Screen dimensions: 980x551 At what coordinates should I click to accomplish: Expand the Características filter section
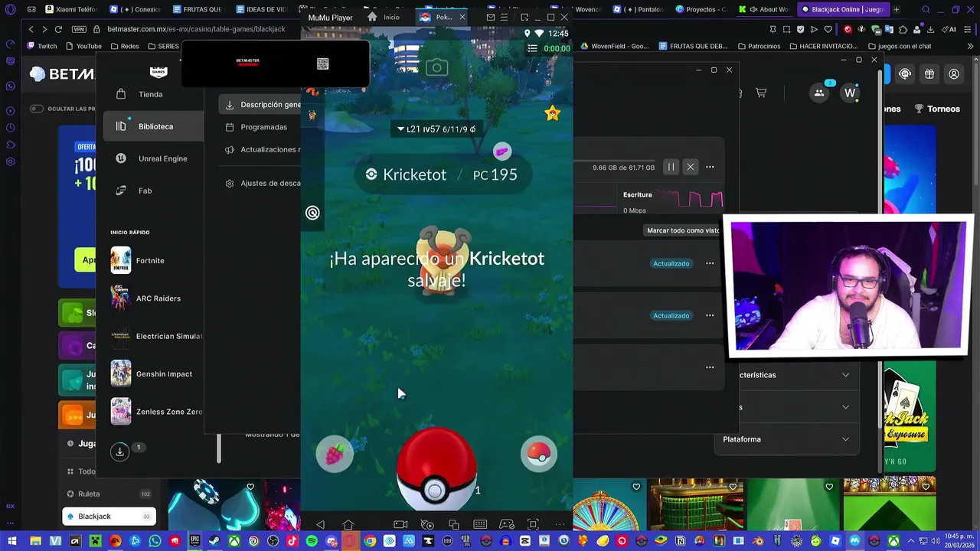(x=786, y=375)
